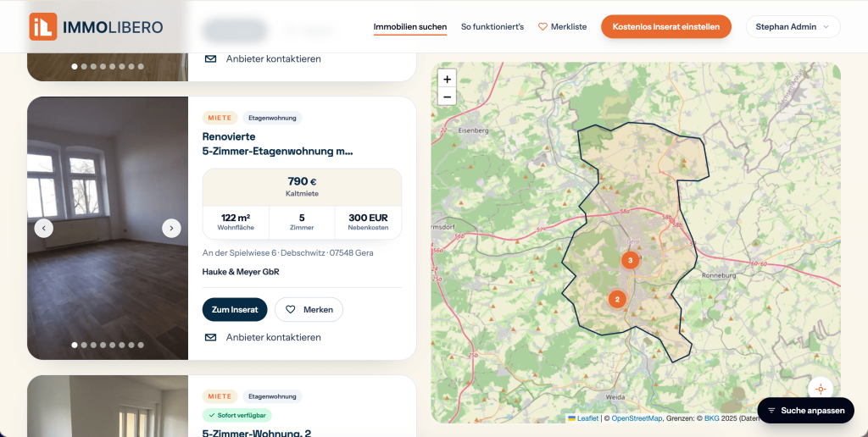Viewport: 868px width, 437px height.
Task: Open the ImmoLibero logo home link
Action: point(96,26)
